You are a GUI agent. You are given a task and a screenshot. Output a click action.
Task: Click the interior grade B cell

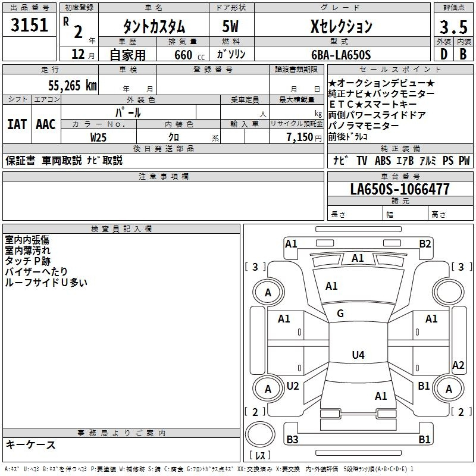[x=463, y=54]
